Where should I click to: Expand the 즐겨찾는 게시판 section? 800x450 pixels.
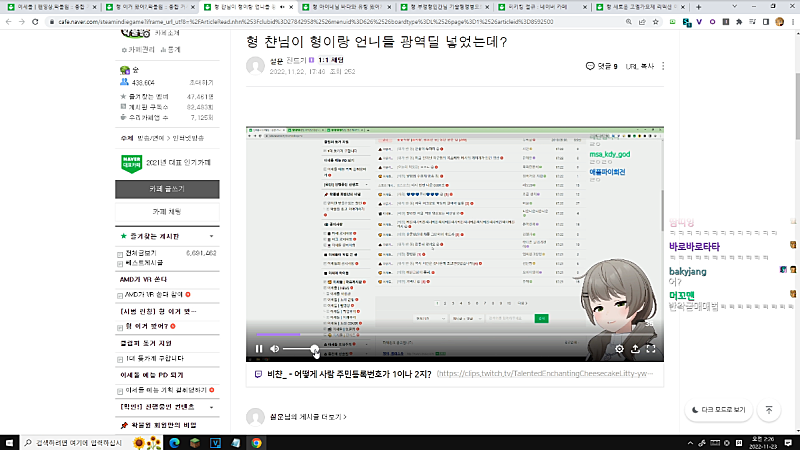pos(211,237)
